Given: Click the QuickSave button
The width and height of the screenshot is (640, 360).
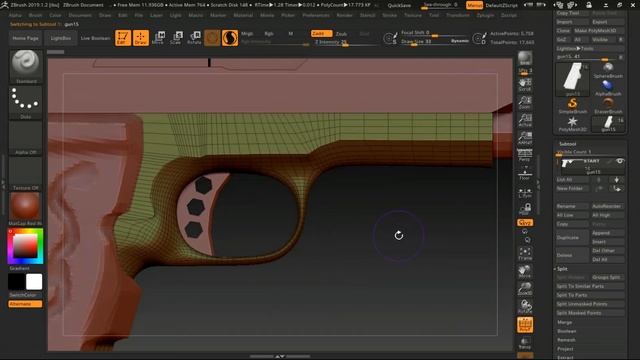Looking at the screenshot, I should 399,5.
